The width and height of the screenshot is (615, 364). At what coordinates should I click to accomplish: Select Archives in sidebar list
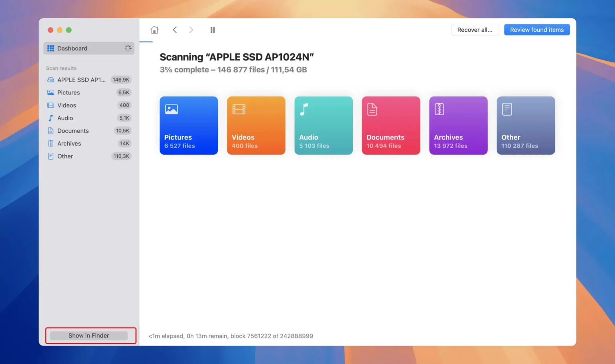[69, 144]
